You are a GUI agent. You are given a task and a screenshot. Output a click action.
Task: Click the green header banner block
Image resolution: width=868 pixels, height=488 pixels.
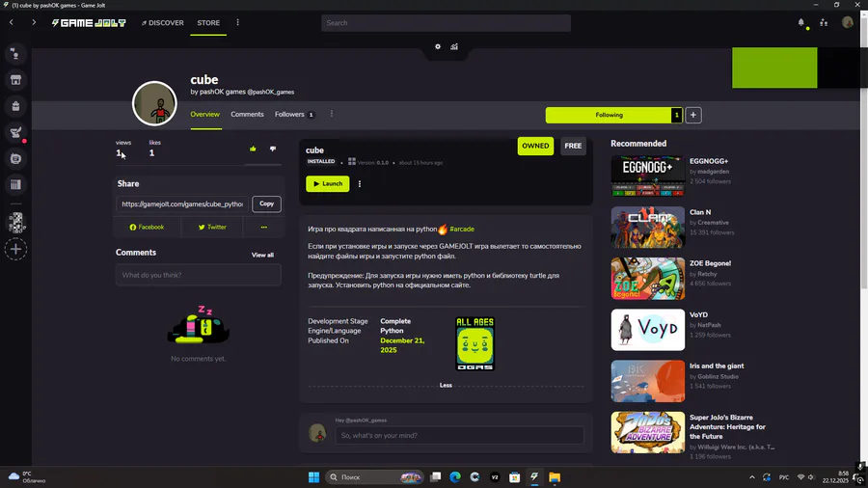click(774, 68)
